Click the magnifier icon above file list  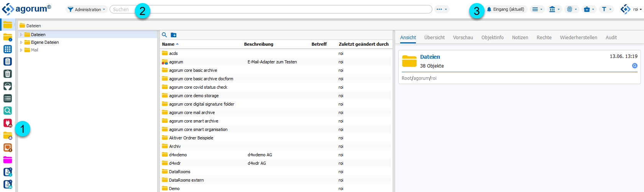coord(164,35)
